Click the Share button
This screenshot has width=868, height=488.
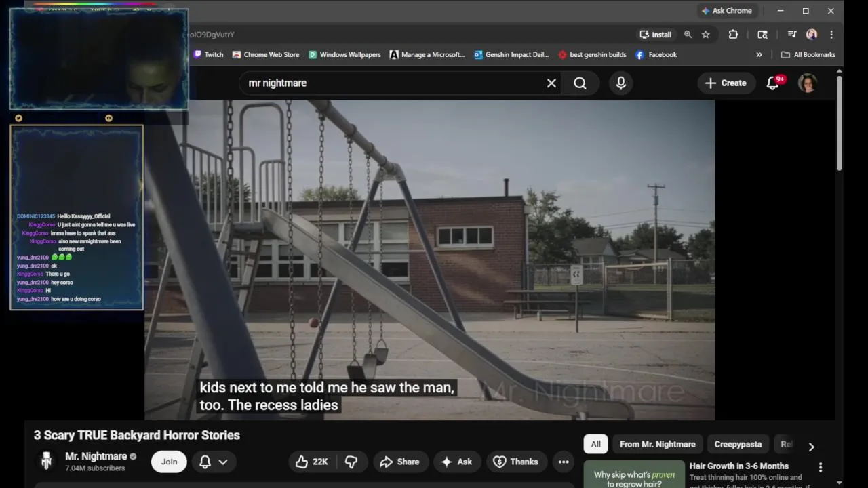400,462
